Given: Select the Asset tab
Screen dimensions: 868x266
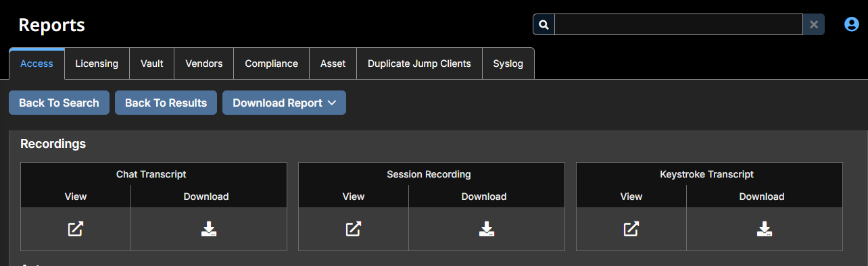Looking at the screenshot, I should point(333,63).
